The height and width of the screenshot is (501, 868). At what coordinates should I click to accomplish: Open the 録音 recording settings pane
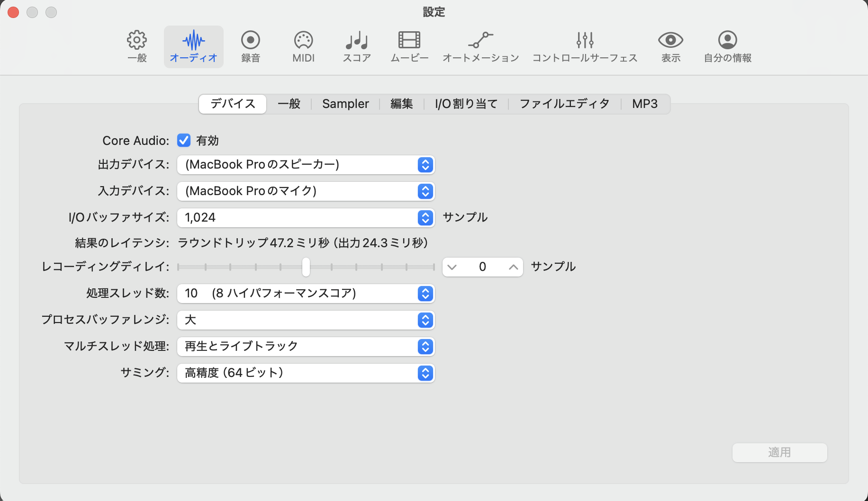point(251,46)
